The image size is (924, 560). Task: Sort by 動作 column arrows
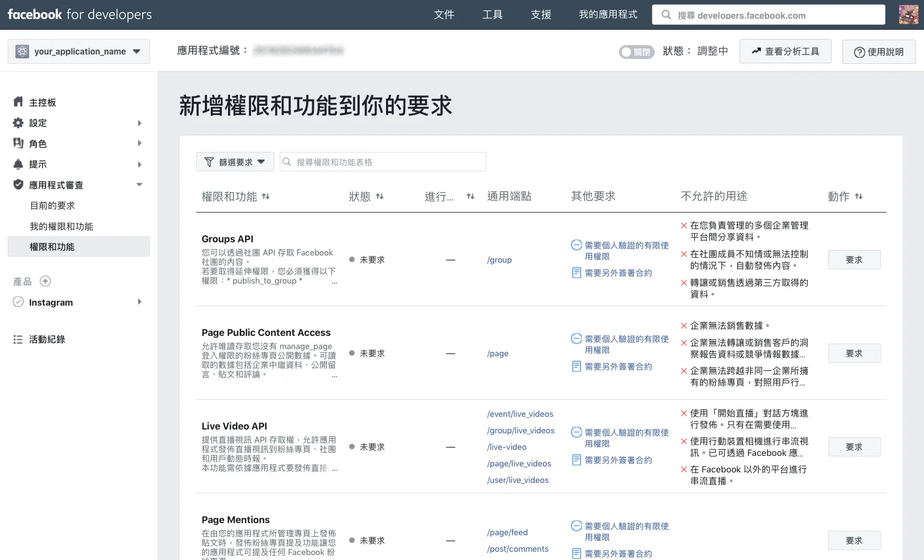[859, 196]
